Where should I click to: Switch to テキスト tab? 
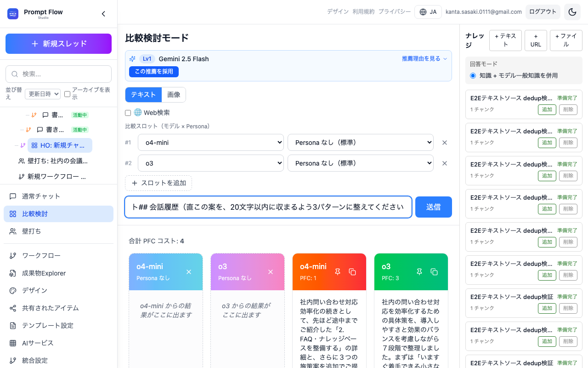[x=143, y=95]
